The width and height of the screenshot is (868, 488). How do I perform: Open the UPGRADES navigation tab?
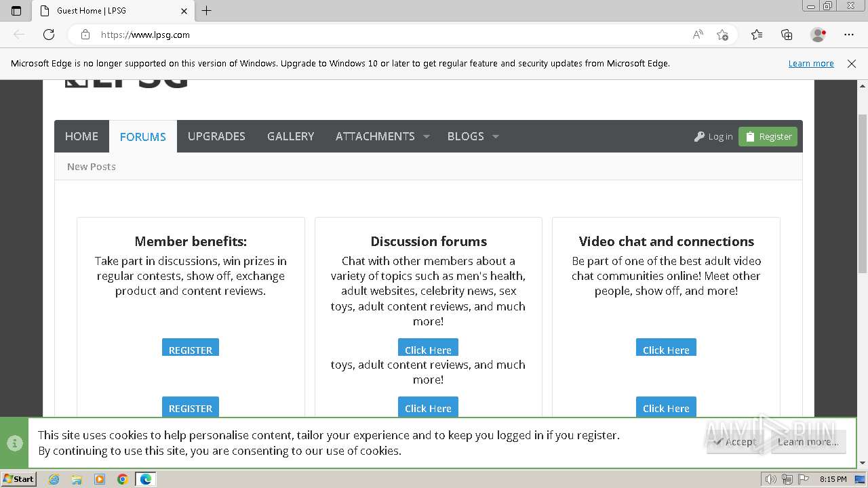[x=216, y=136]
